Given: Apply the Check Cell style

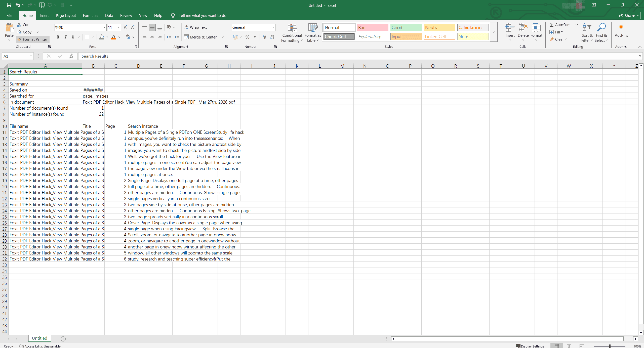Looking at the screenshot, I should click(x=339, y=36).
